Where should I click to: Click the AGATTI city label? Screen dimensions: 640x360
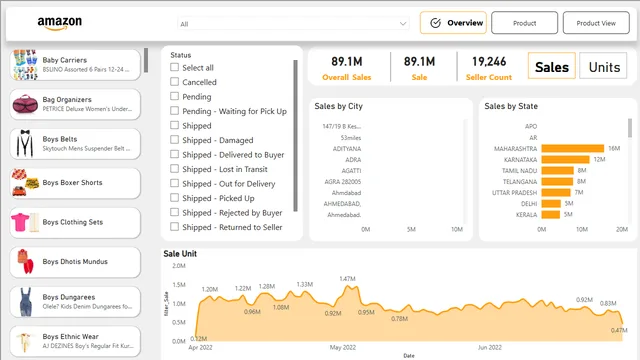pos(351,171)
